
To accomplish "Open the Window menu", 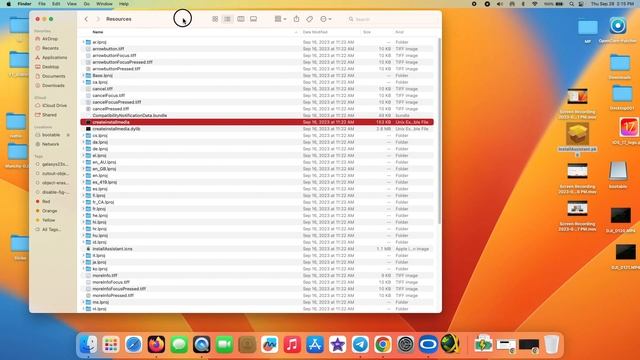I will coord(104,4).
